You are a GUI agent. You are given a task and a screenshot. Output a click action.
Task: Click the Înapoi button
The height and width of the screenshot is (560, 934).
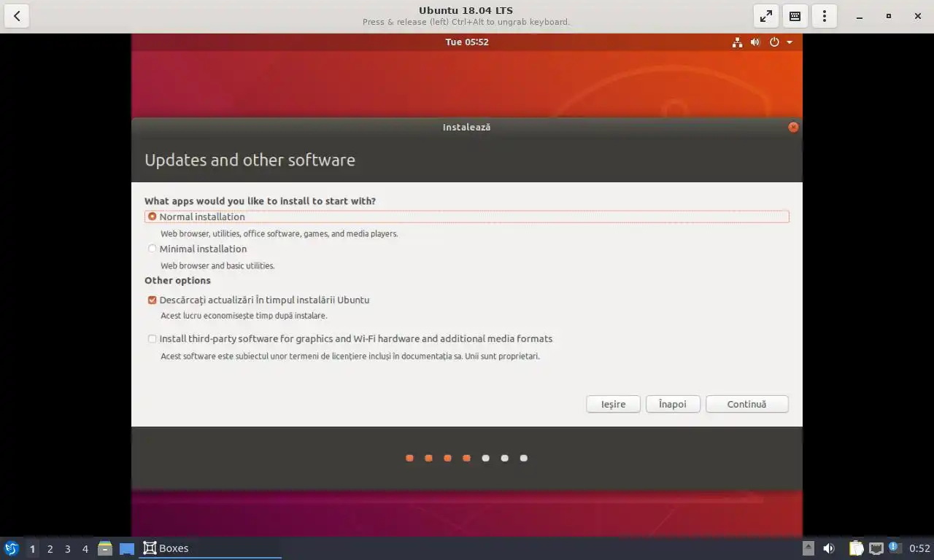click(x=673, y=404)
